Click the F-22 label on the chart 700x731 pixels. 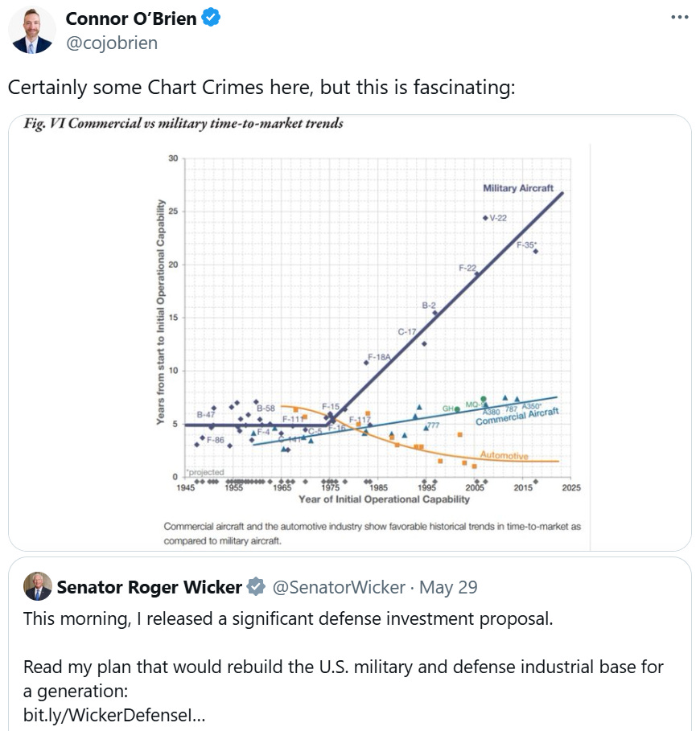point(467,267)
